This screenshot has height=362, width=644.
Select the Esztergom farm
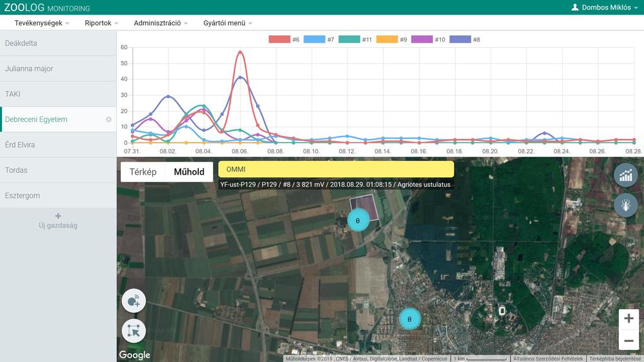(x=58, y=196)
